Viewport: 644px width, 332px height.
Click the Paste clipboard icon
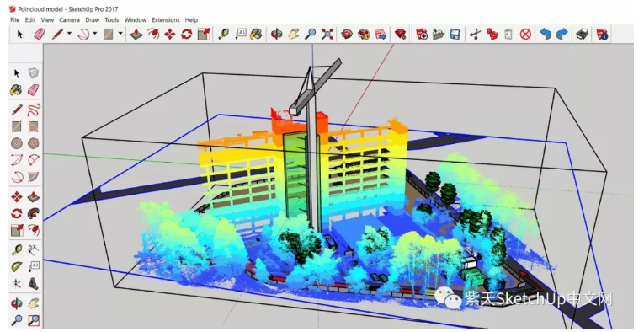(508, 34)
